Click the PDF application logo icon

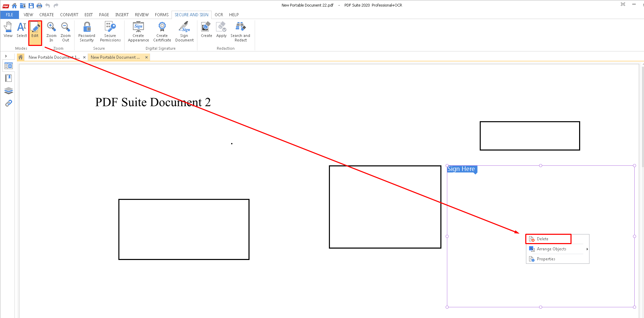tap(6, 6)
